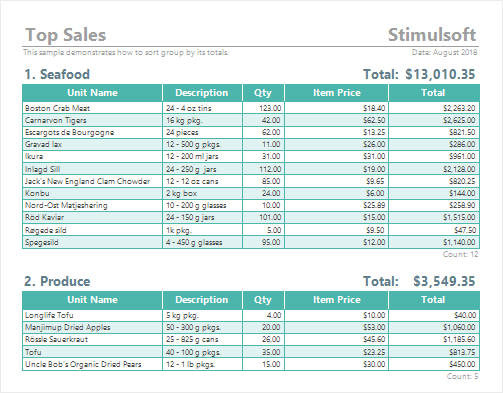Click the total '$2,263.20' cell
The width and height of the screenshot is (503, 393).
click(434, 108)
